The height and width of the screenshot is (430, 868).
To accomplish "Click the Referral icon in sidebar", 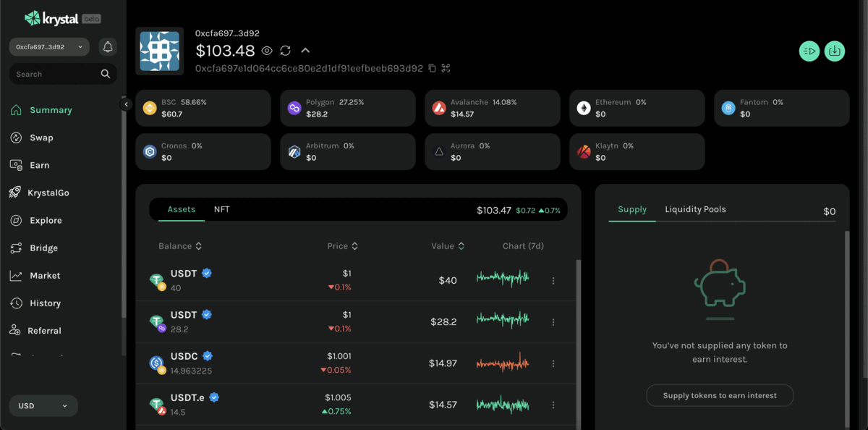I will 15,331.
